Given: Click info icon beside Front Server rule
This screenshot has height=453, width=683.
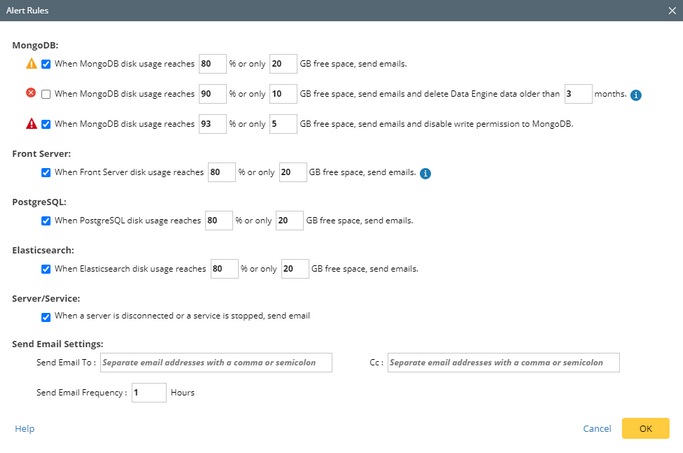Looking at the screenshot, I should [425, 173].
